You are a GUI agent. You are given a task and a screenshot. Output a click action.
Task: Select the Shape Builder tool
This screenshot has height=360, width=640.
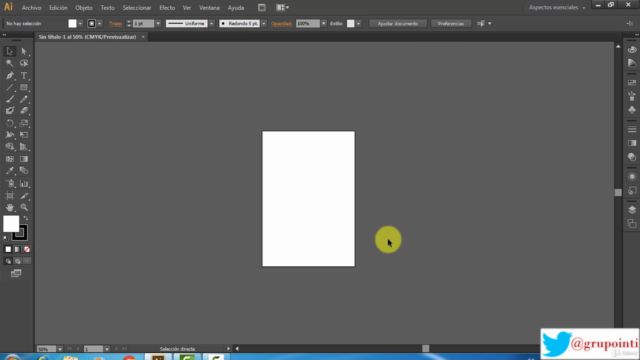coord(9,147)
